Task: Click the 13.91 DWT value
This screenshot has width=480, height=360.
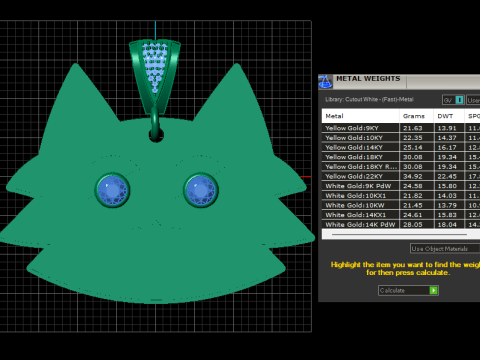Action: click(x=447, y=128)
